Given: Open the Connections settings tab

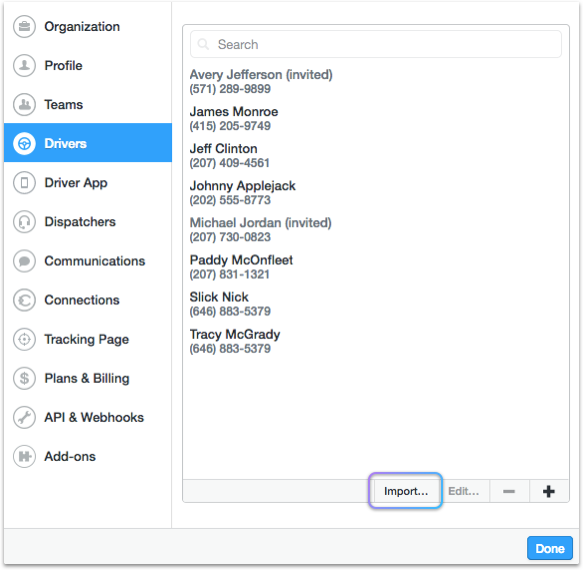Looking at the screenshot, I should pyautogui.click(x=88, y=300).
